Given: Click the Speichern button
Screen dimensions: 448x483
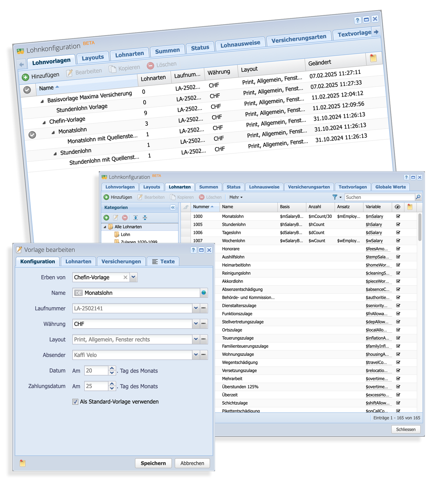Looking at the screenshot, I should (x=153, y=463).
